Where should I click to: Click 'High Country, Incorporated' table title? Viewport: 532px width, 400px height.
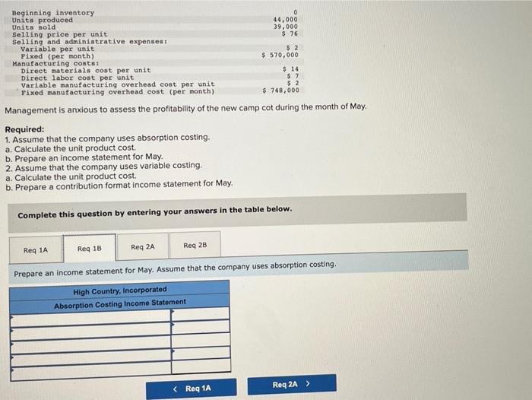pos(120,290)
